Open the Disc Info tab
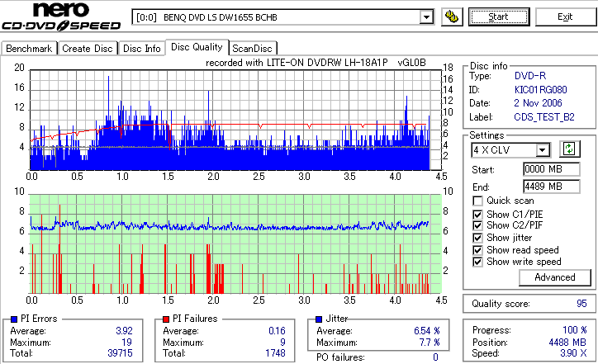The width and height of the screenshot is (598, 364). pos(141,49)
